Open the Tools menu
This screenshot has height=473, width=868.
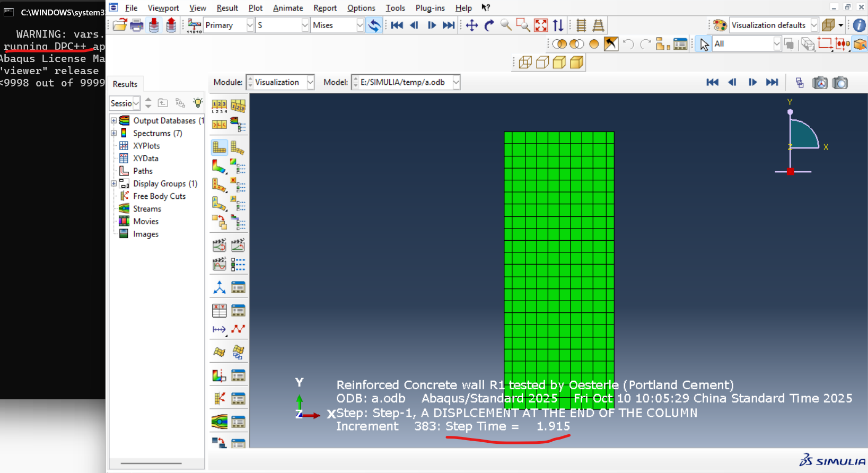395,8
